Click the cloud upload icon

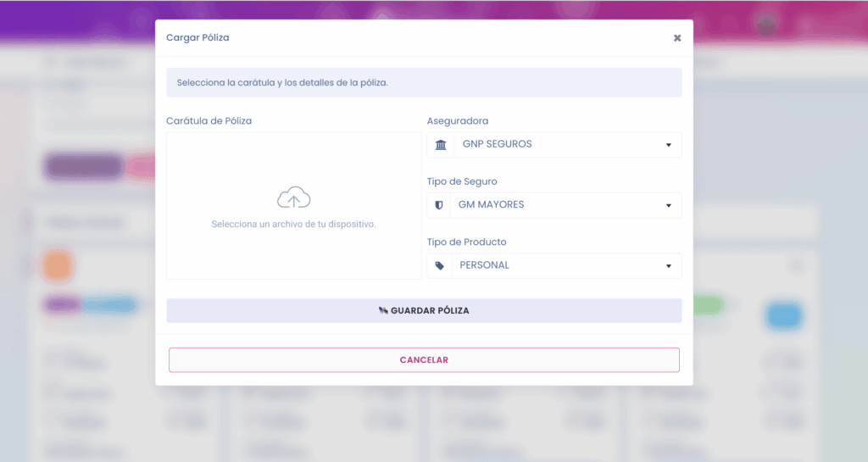(x=293, y=198)
